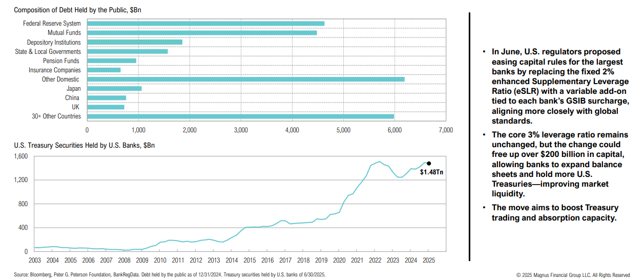644x280 pixels.
Task: Select the $1.48Tn data label
Action: (431, 173)
